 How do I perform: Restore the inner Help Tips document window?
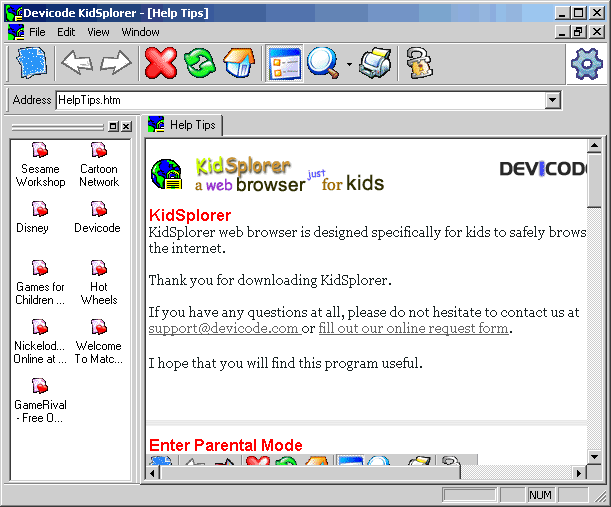coord(578,32)
